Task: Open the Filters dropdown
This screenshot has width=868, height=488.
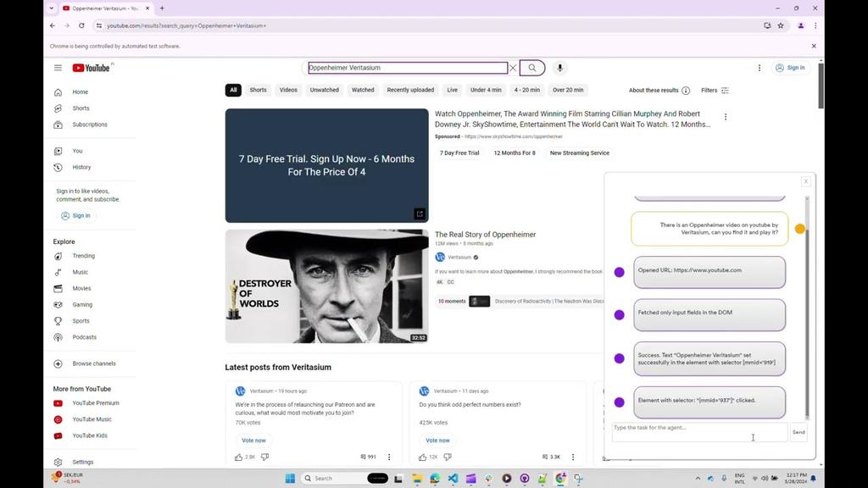Action: tap(715, 90)
